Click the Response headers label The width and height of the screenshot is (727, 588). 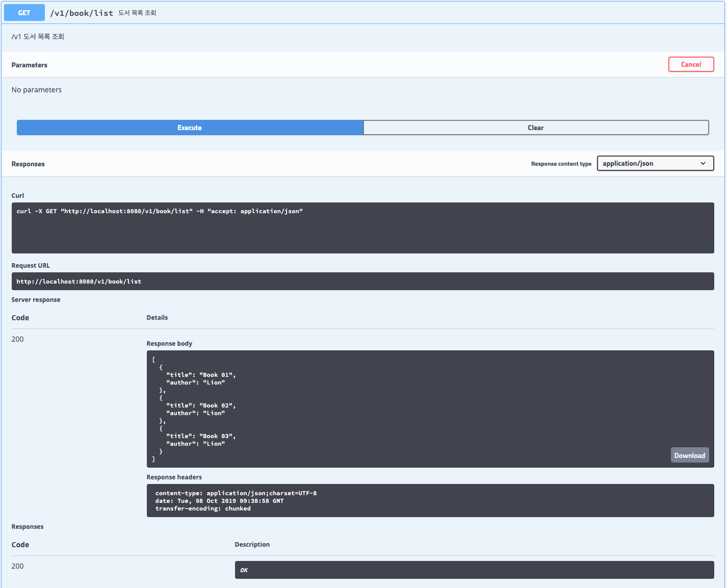[174, 477]
